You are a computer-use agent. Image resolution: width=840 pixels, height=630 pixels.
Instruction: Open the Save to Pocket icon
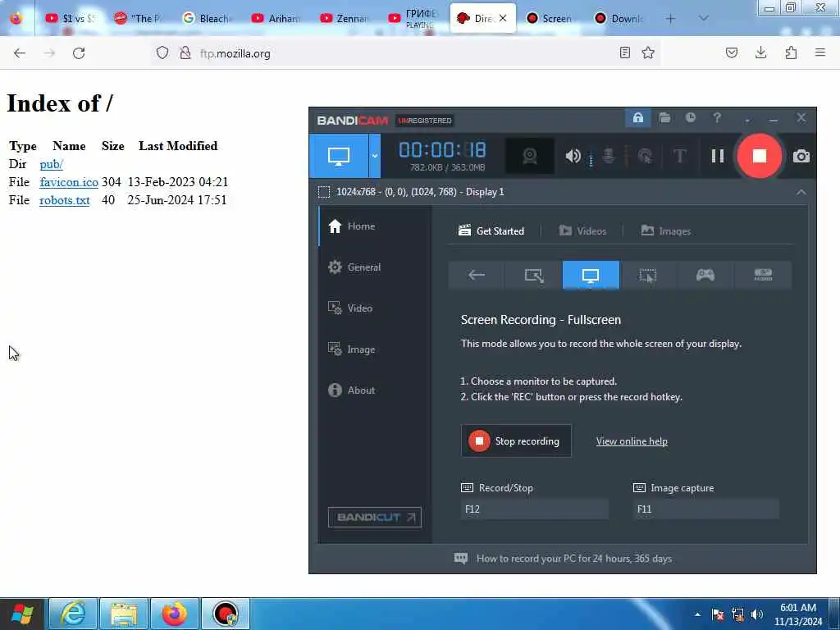point(731,52)
